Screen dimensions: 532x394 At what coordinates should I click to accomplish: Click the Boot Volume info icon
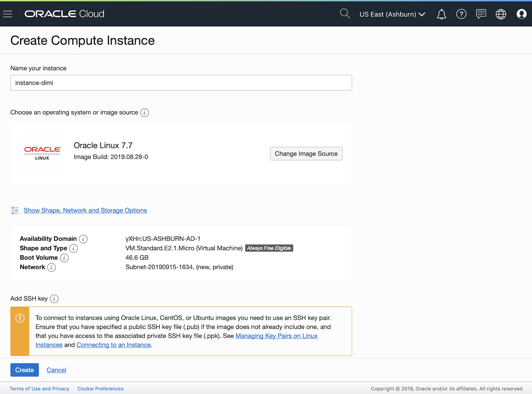(x=64, y=258)
